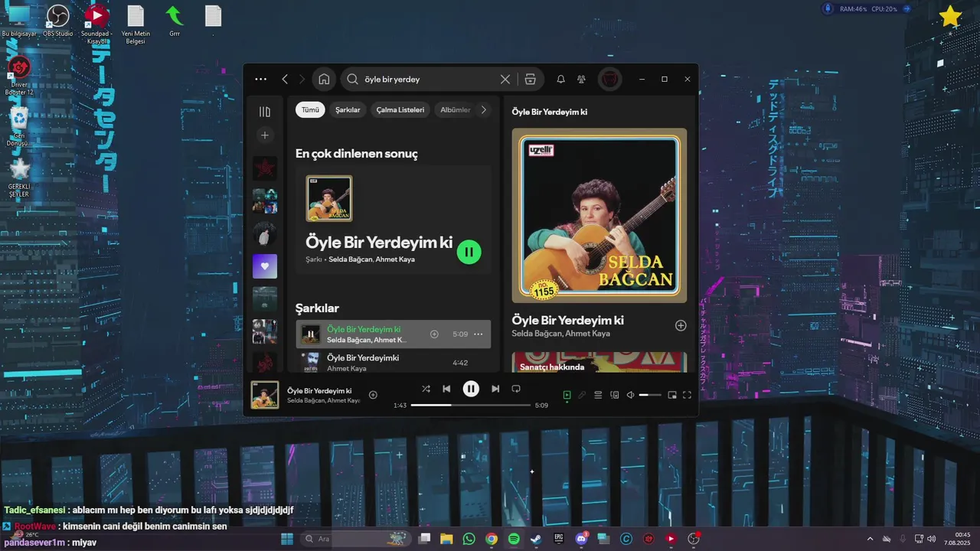Select the Şarkılar filter chip

[x=348, y=109]
